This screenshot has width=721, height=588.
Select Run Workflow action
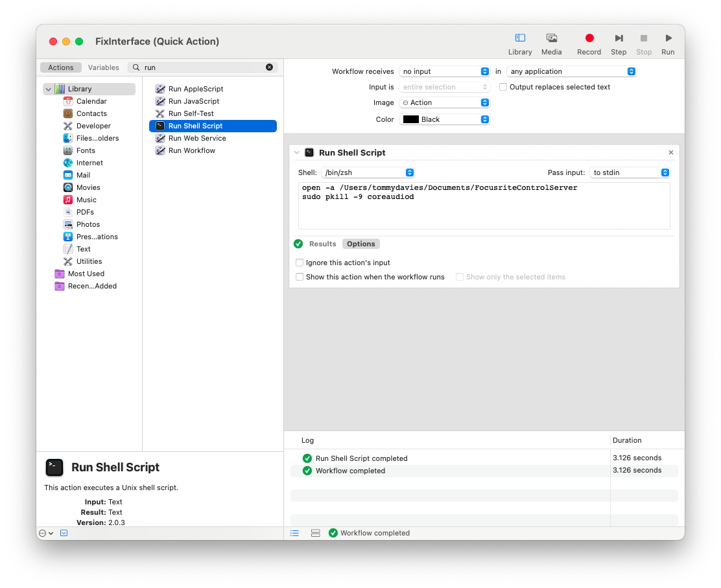click(213, 151)
